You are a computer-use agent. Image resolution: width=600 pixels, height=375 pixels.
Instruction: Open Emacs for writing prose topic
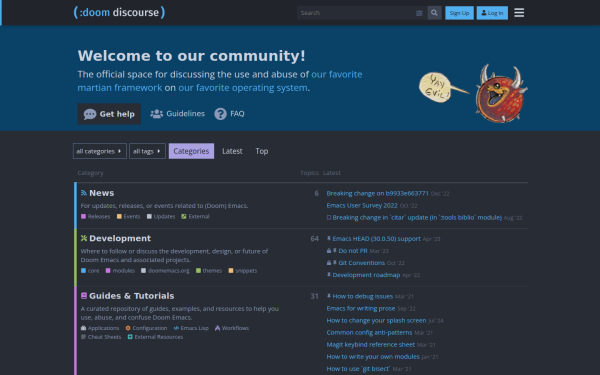361,308
